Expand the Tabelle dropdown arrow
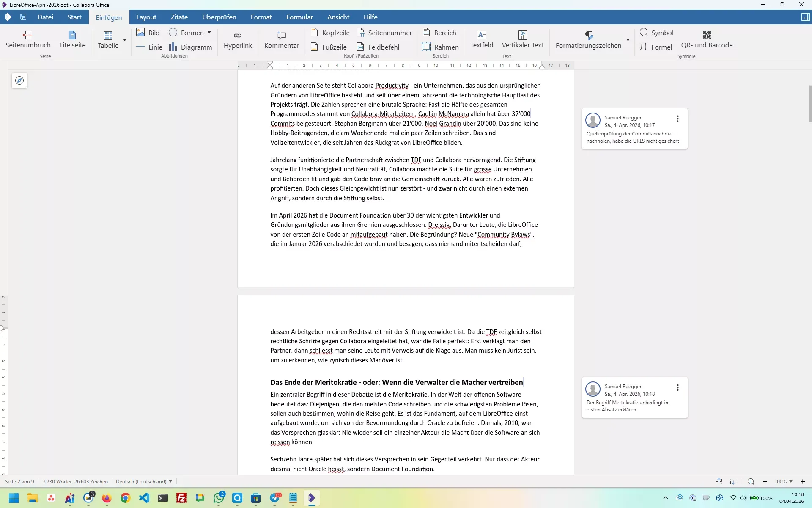This screenshot has width=812, height=508. (x=125, y=40)
